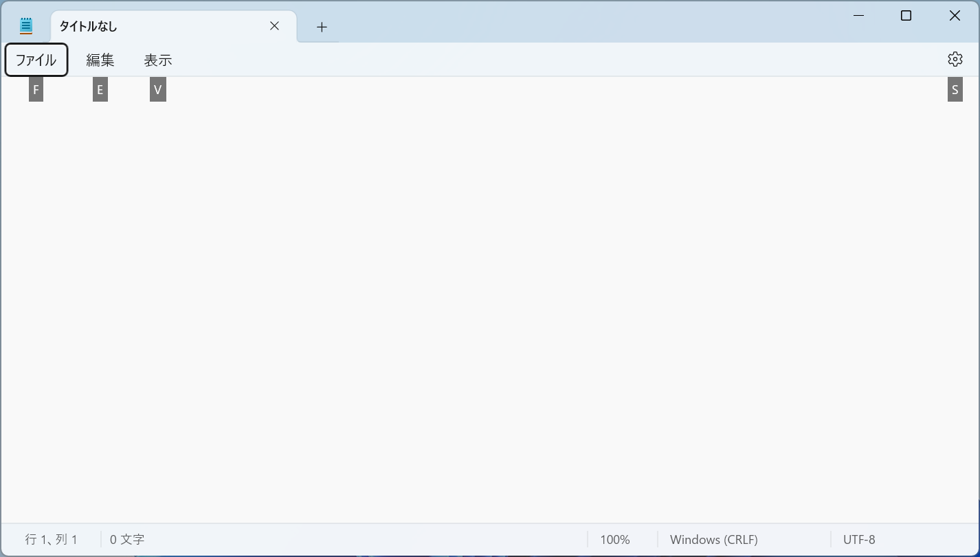Maximize the Notepad window
This screenshot has width=980, height=557.
[x=906, y=16]
